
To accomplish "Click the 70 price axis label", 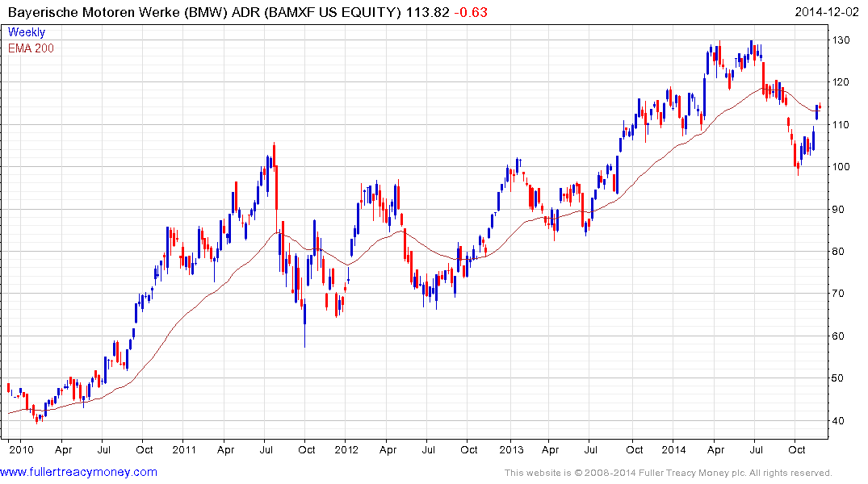I will tap(838, 293).
